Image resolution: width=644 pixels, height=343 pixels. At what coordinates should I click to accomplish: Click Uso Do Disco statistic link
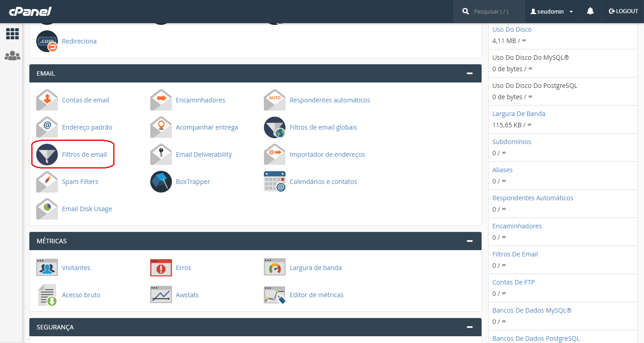512,29
